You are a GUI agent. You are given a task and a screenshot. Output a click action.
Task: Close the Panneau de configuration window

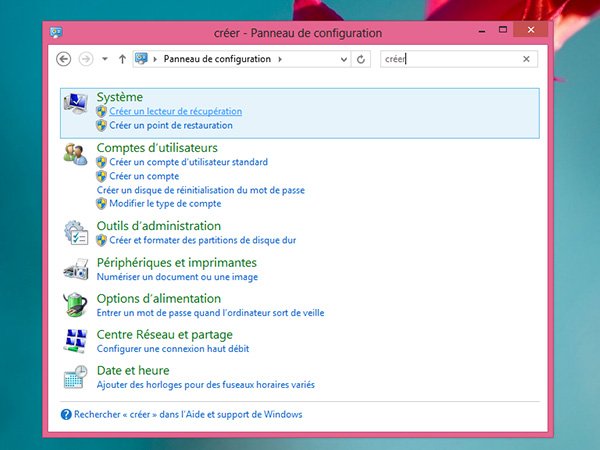(x=531, y=29)
